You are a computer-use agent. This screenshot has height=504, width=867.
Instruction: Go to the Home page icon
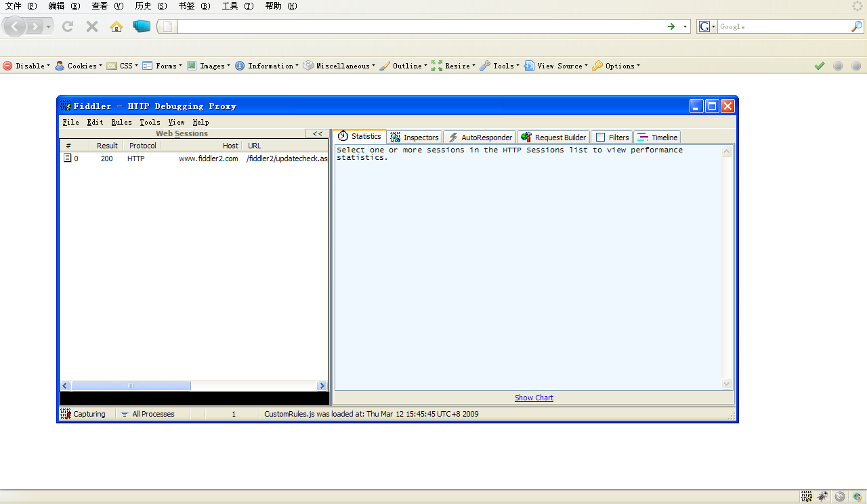click(x=117, y=26)
